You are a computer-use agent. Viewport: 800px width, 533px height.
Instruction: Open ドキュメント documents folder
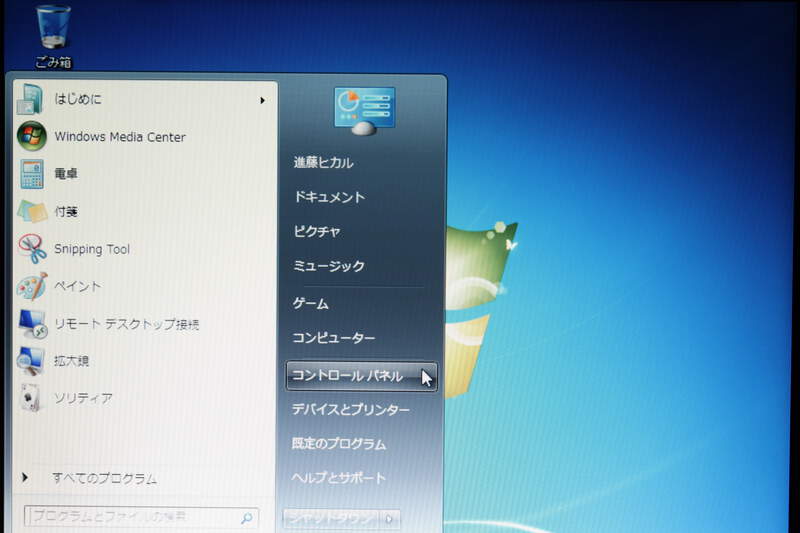click(329, 197)
